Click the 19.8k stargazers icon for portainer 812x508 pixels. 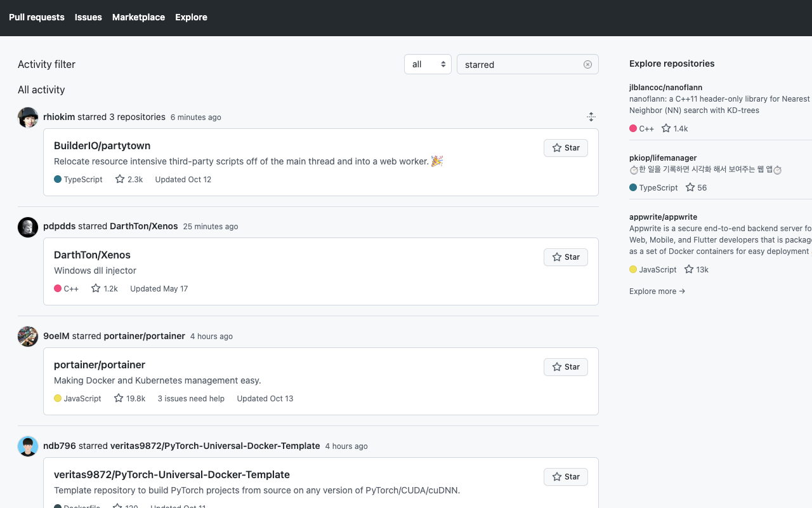click(119, 398)
